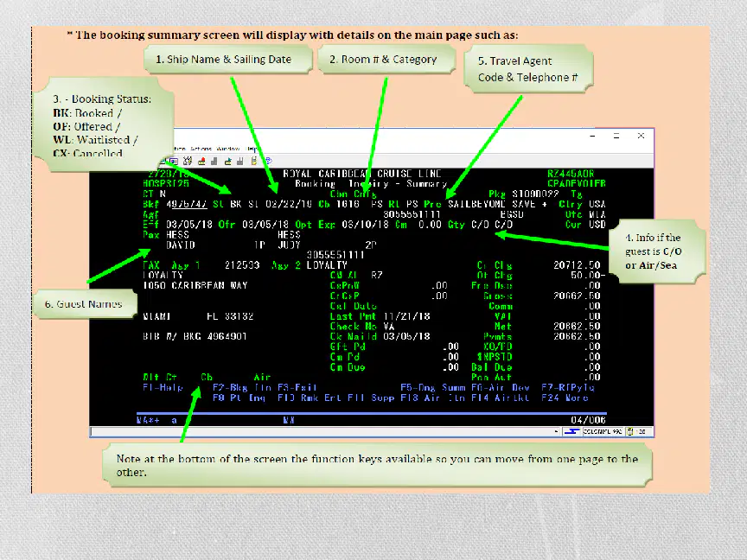Open the Actions menu

tap(201, 149)
